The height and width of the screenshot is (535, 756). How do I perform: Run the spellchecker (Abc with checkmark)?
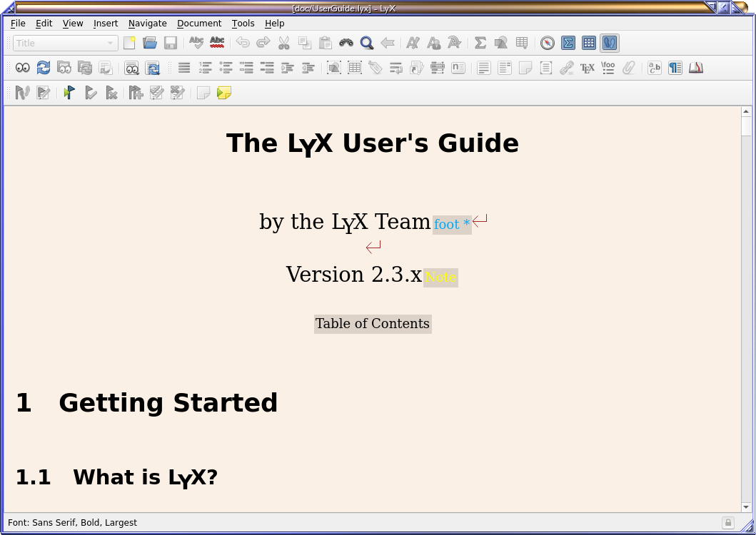(196, 43)
